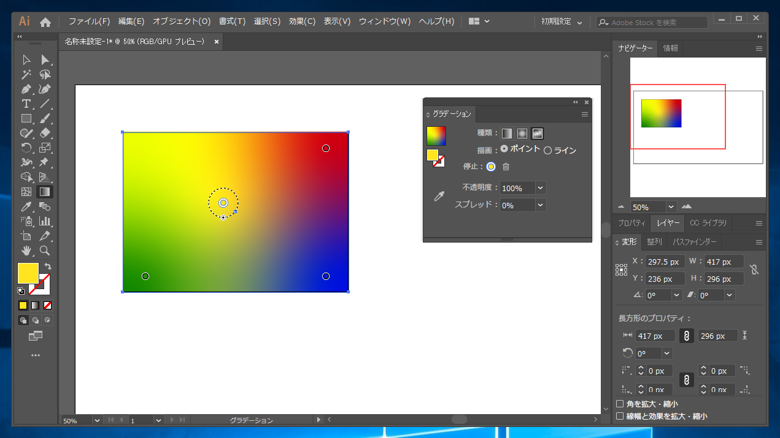Enable scale corners checkbox
The image size is (780, 438).
[620, 404]
